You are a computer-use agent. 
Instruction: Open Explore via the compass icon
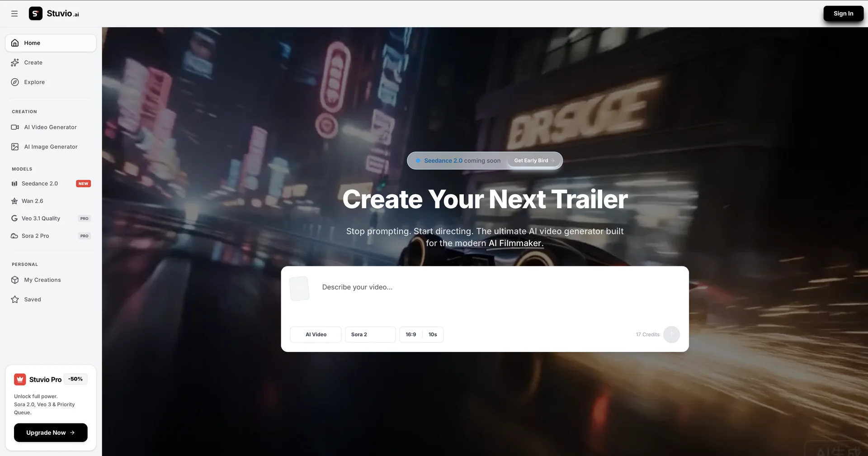15,82
